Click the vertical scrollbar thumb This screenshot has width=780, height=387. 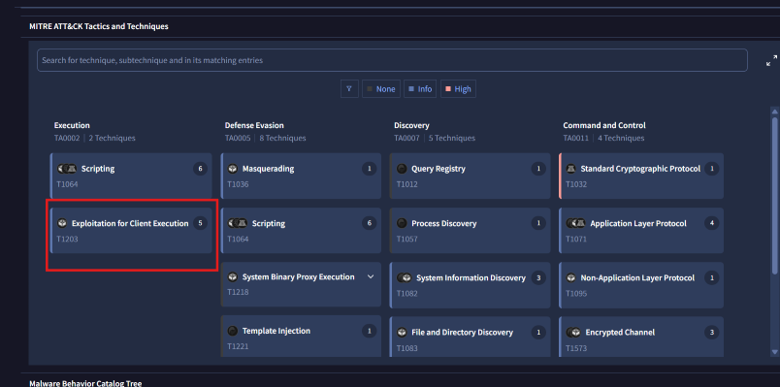coord(775,195)
